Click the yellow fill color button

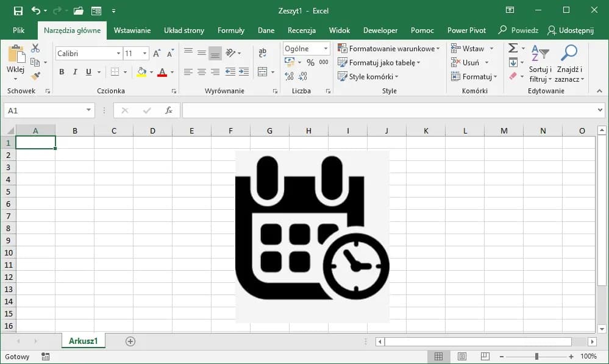coord(141,72)
